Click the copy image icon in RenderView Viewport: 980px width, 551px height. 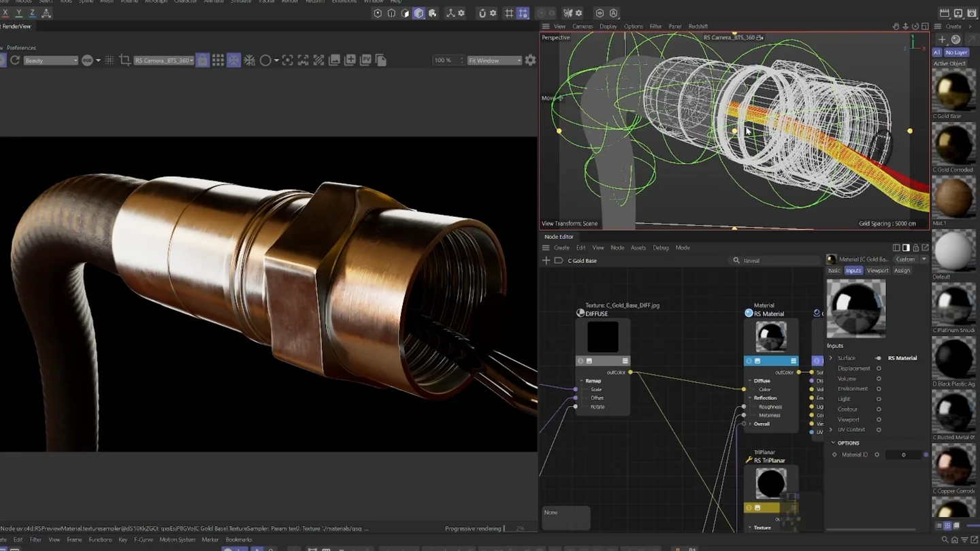click(x=380, y=61)
